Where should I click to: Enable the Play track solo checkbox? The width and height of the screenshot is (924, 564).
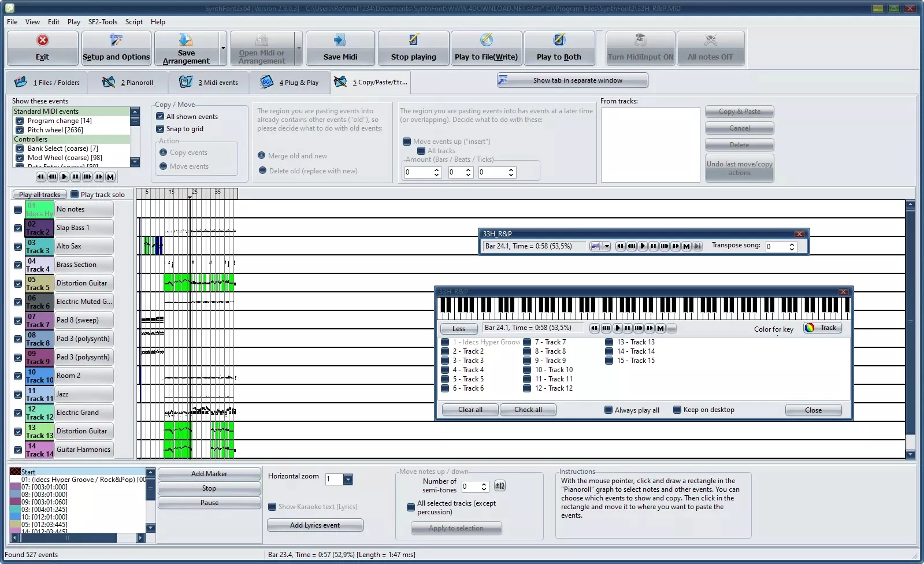click(75, 195)
